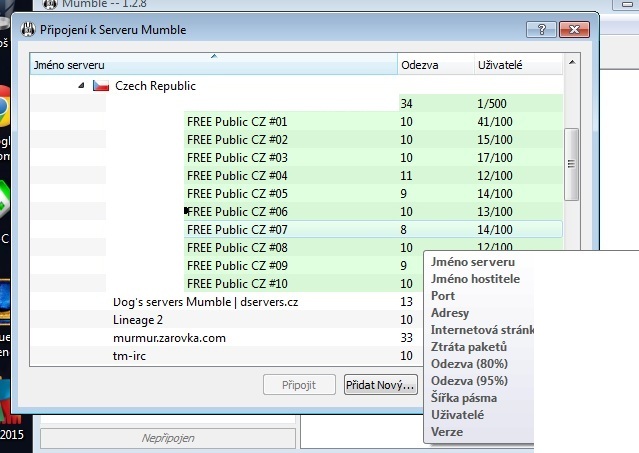Screen dimensions: 639x453
Task: Choose Ztráta paketů in context menu
Action: click(469, 347)
